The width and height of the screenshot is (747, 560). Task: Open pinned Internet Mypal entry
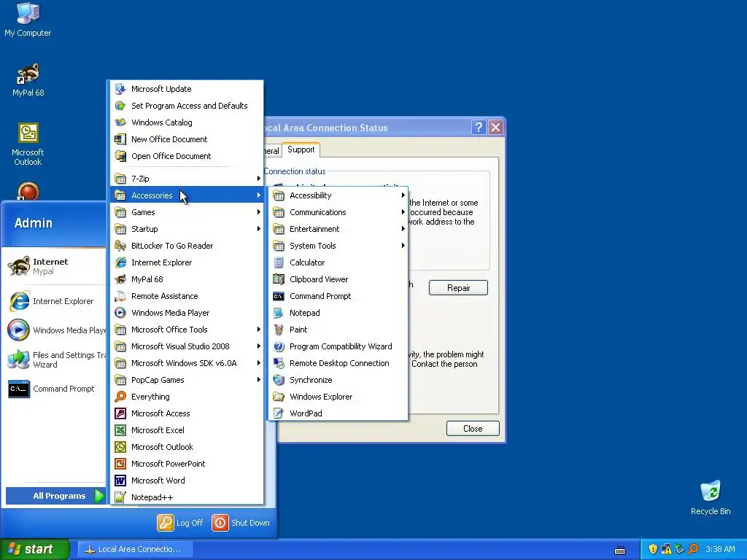(54, 266)
